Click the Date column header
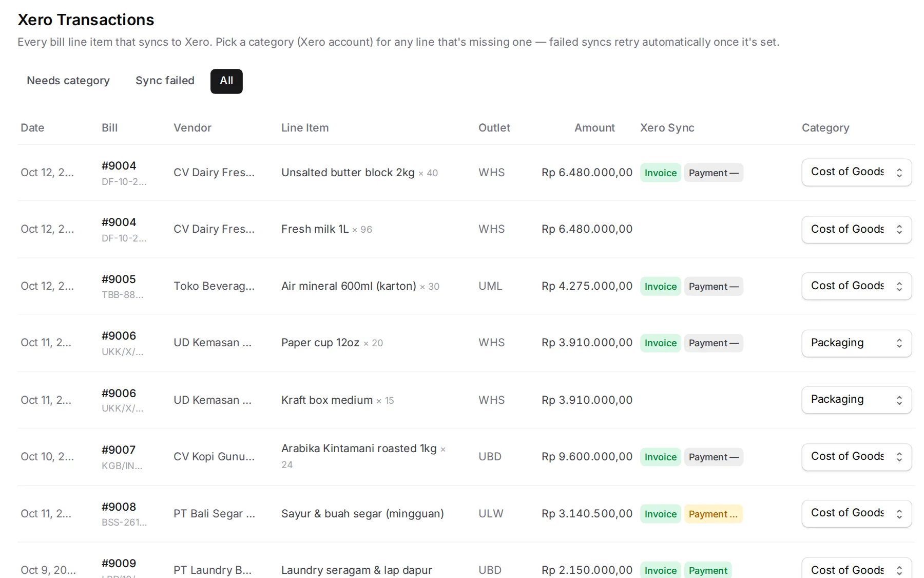924x578 pixels. [x=32, y=128]
